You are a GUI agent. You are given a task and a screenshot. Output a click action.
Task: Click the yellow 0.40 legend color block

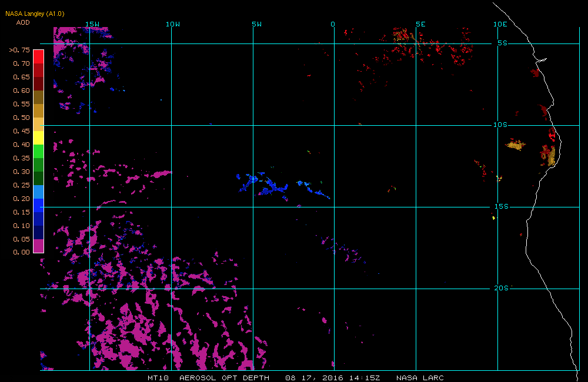click(39, 138)
